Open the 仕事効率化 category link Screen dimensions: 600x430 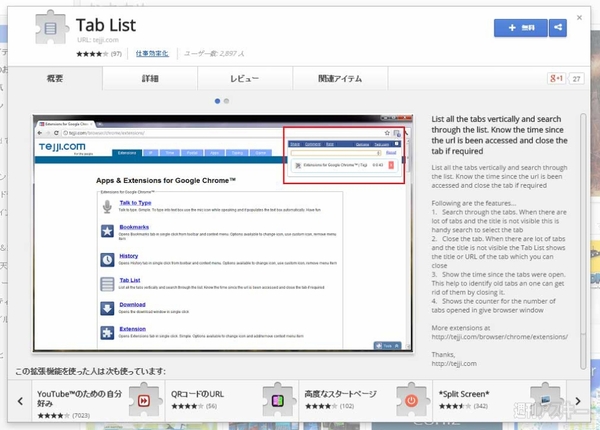[x=152, y=54]
